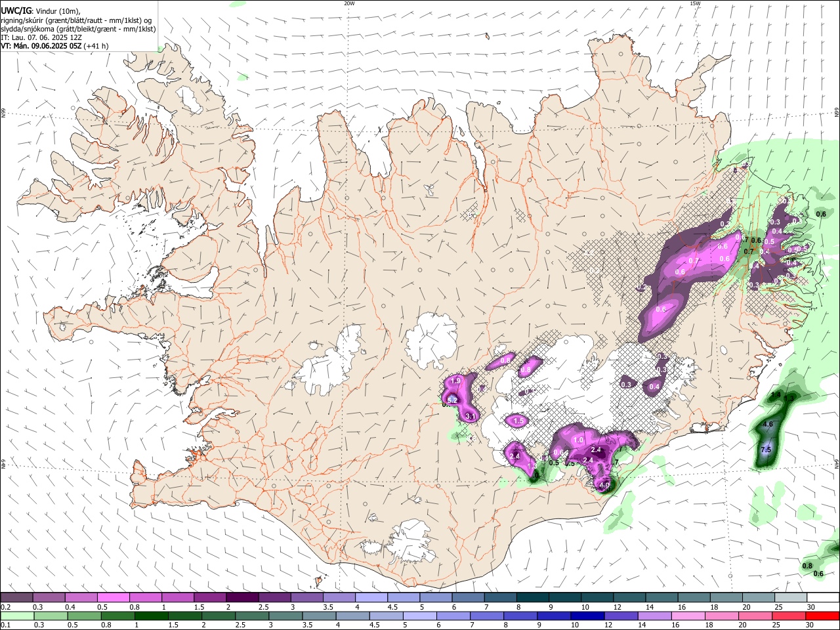Click the 3.1 snow value label
This screenshot has width=840, height=630.
[470, 416]
